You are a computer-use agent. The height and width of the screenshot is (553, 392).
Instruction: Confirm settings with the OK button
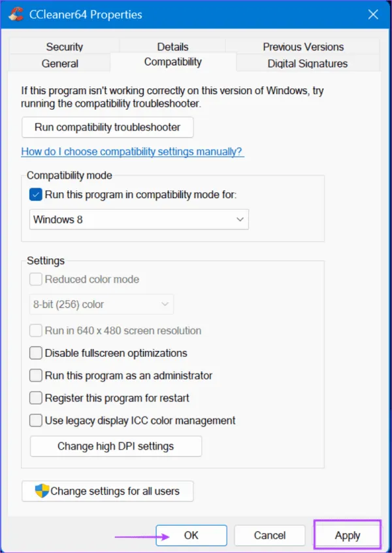[x=191, y=535]
